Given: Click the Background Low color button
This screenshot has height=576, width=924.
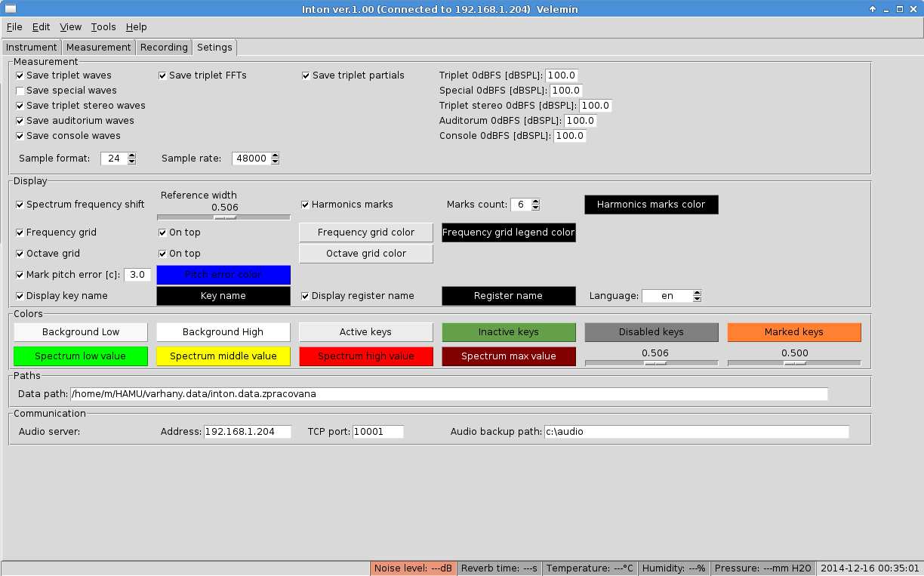Looking at the screenshot, I should [81, 332].
